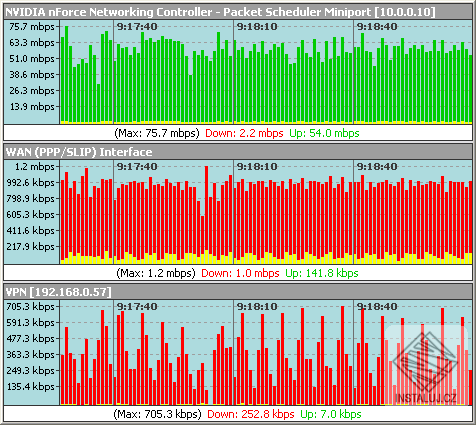
Task: Click the 249.3 kbps scale label
Action: click(30, 371)
